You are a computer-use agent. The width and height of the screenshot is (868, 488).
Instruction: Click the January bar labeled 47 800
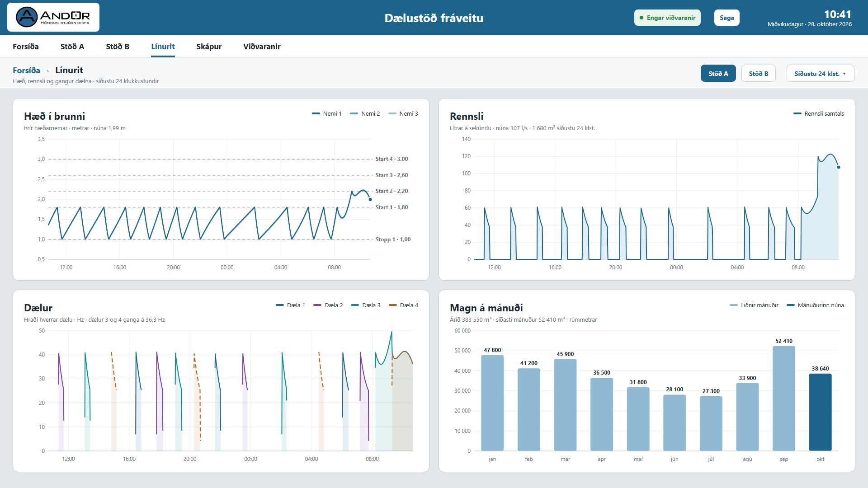(x=492, y=403)
